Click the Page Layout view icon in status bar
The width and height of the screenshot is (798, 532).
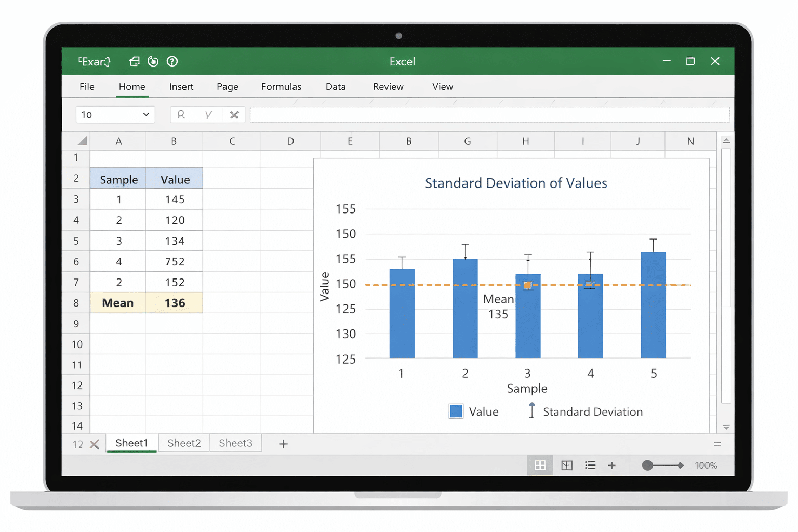coord(566,465)
